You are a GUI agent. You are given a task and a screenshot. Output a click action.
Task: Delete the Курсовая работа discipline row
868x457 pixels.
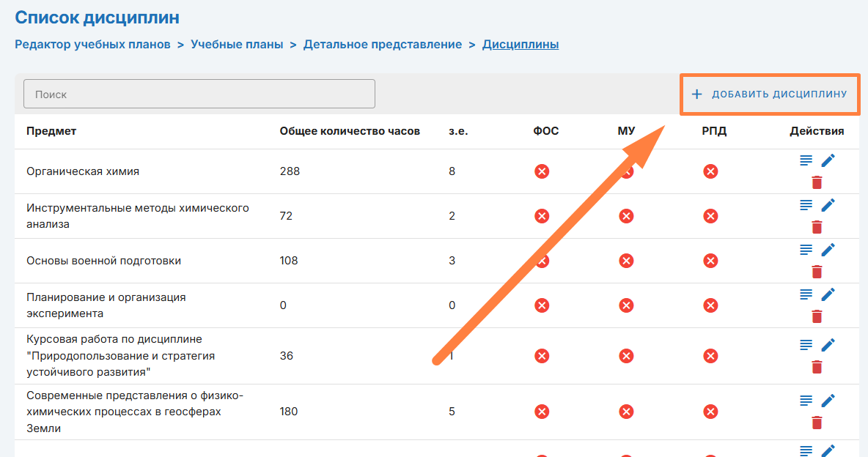click(817, 367)
